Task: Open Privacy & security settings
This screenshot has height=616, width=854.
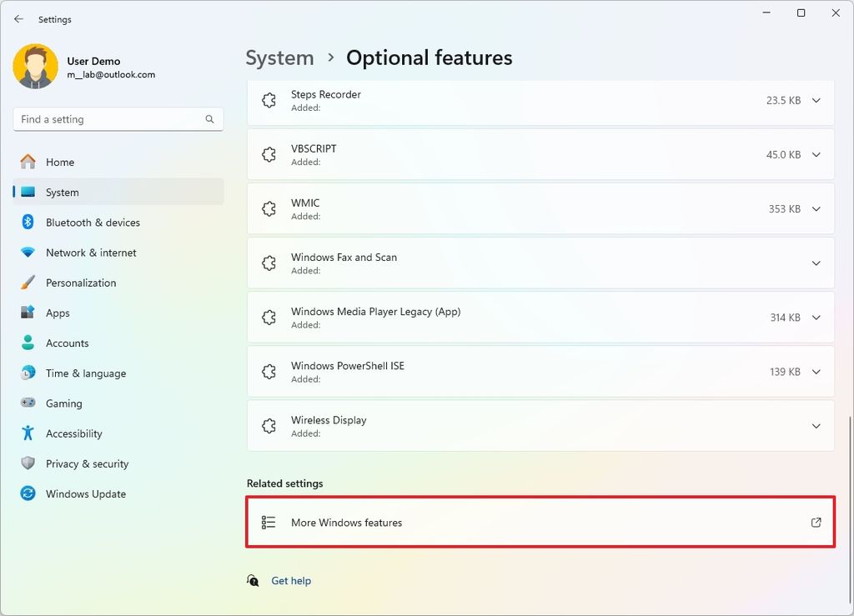Action: point(85,463)
